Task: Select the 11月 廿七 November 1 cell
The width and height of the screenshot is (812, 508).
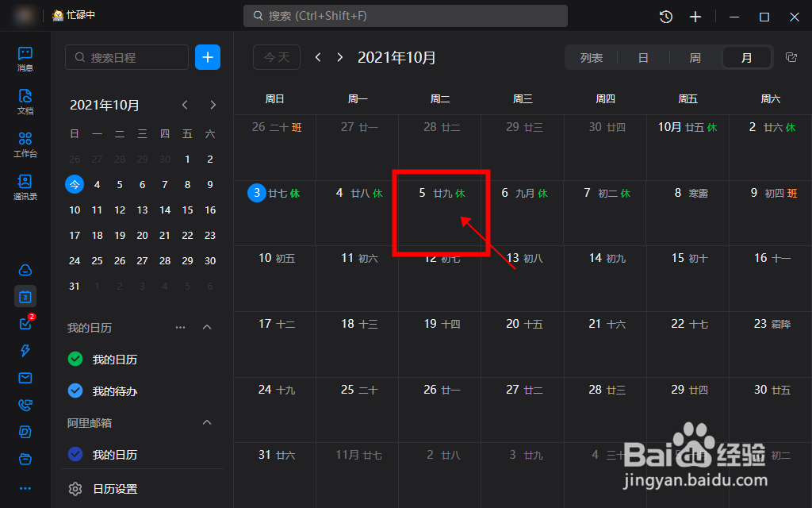Action: [358, 475]
